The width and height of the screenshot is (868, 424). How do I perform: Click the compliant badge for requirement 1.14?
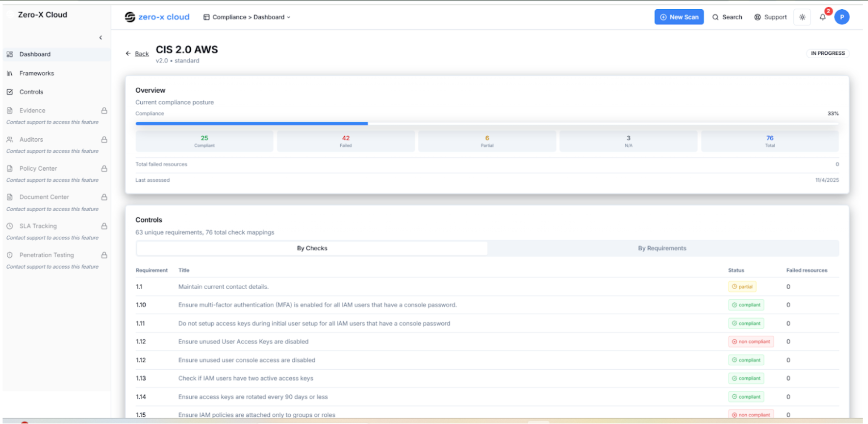(746, 397)
